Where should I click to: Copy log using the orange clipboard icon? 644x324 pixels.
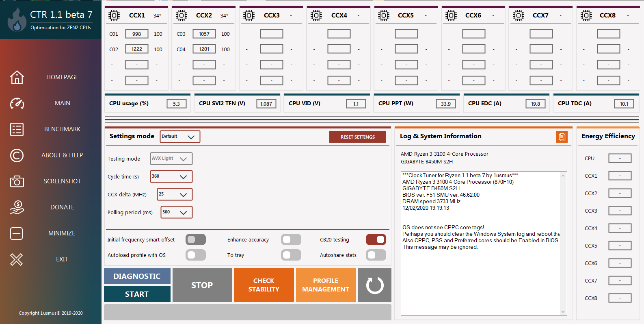562,137
